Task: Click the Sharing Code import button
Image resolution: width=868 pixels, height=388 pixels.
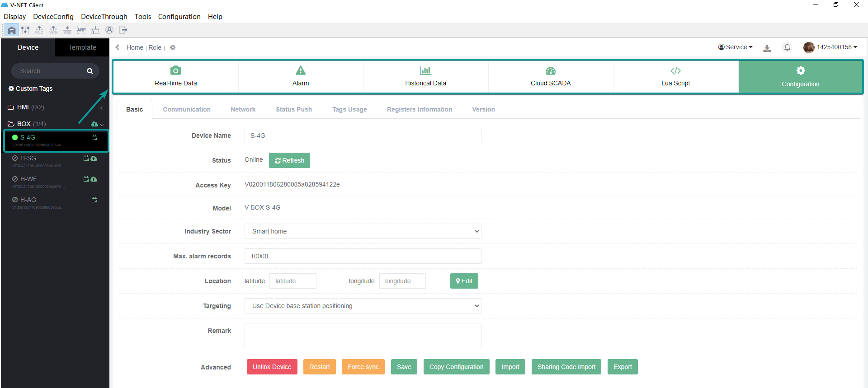Action: pos(566,367)
